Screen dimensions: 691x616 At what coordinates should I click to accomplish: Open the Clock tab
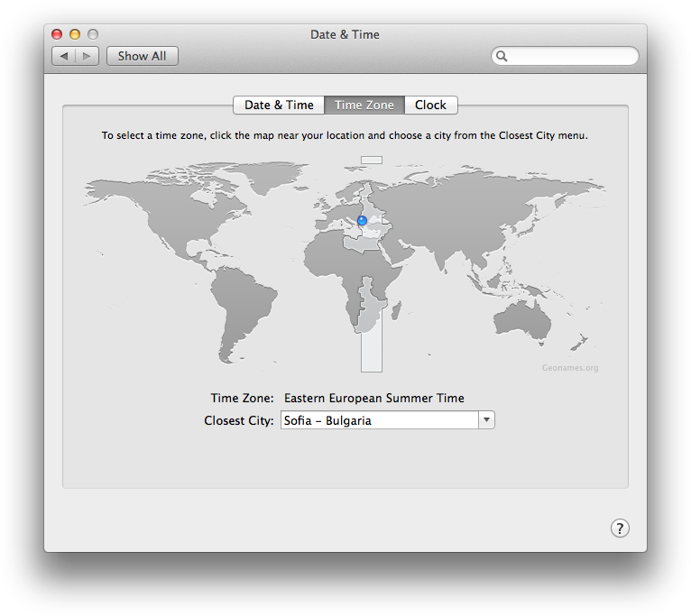430,105
